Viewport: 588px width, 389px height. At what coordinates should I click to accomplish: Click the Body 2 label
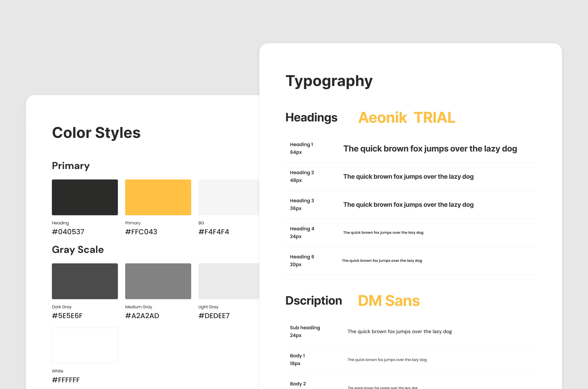(x=298, y=384)
